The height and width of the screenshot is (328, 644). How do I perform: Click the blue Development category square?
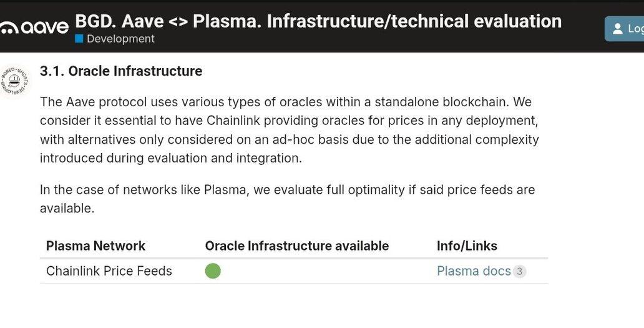point(79,39)
